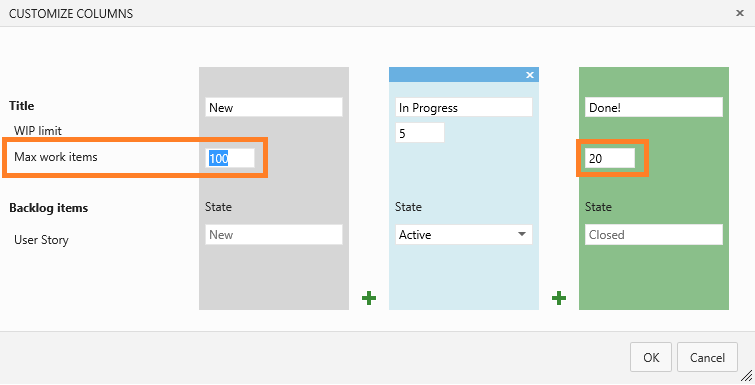755x385 pixels.
Task: Click the State label in the New column
Action: coord(218,207)
